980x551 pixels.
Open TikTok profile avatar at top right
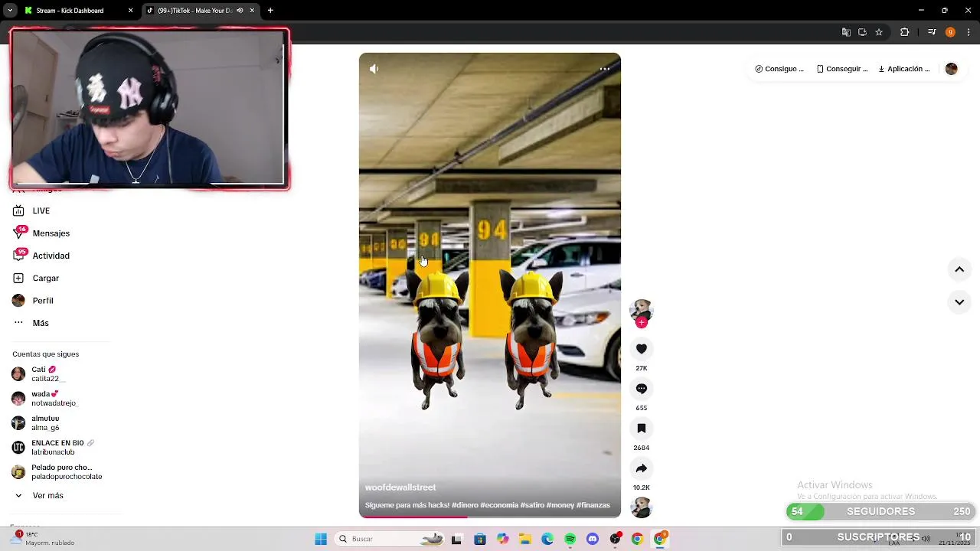pyautogui.click(x=951, y=69)
